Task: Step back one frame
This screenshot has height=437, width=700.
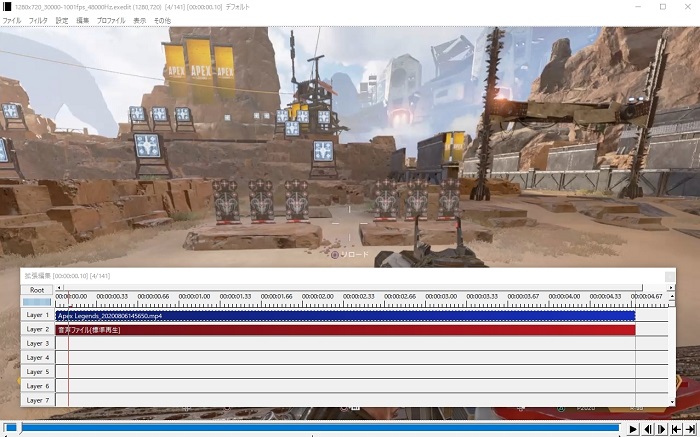Action: [x=647, y=429]
